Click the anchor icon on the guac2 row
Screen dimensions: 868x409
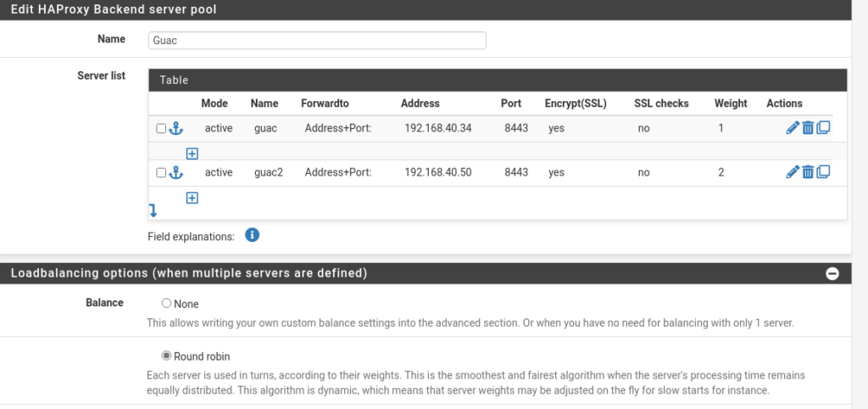(175, 173)
